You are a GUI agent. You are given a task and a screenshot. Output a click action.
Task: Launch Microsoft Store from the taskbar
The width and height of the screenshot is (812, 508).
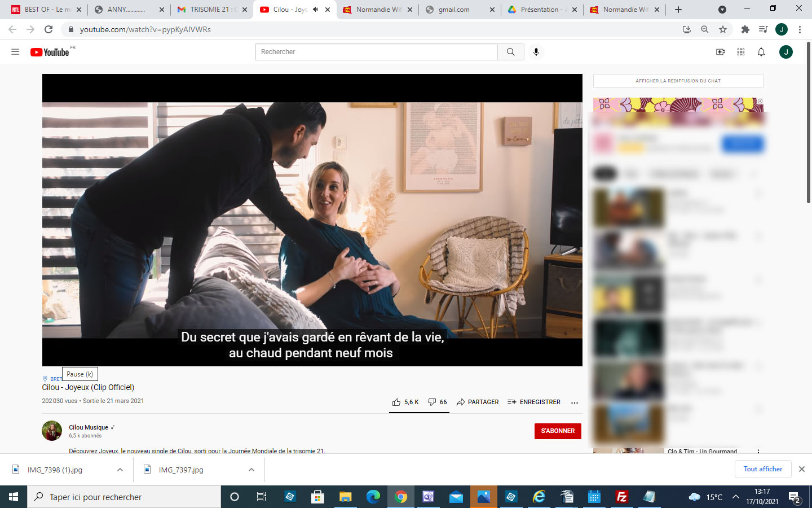tap(317, 497)
